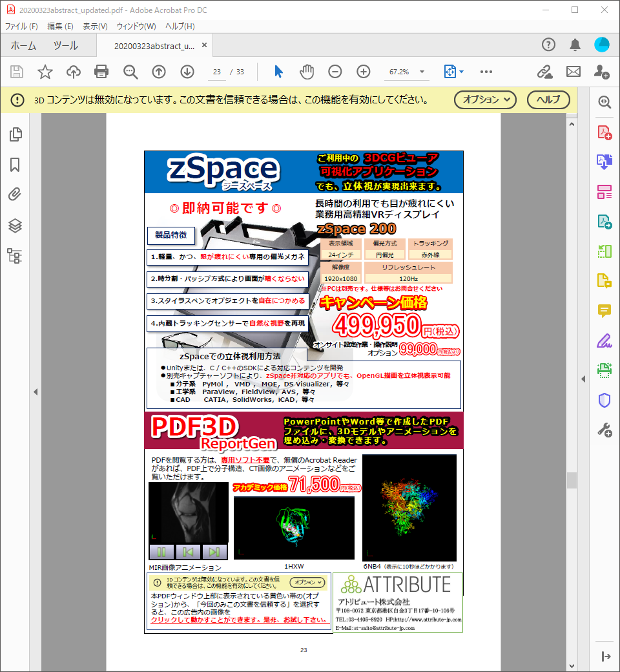Open the page fit options dropdown arrow
620x672 pixels.
[462, 72]
